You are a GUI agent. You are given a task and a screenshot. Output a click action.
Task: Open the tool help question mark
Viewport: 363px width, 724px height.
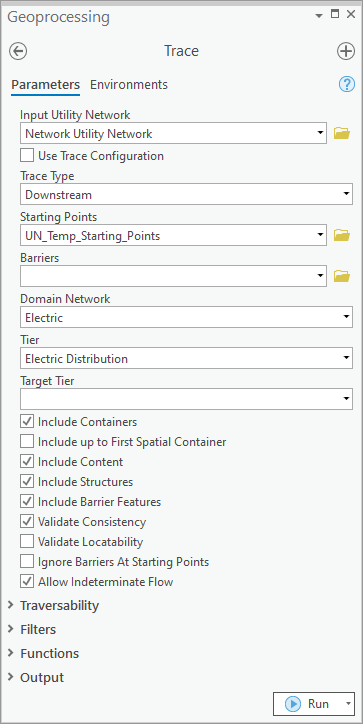pos(347,84)
